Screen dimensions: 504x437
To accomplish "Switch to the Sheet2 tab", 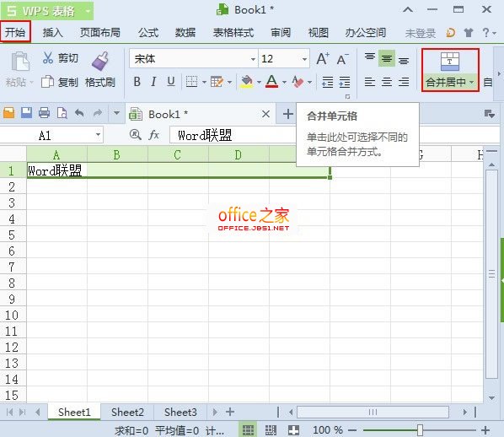I will click(127, 412).
